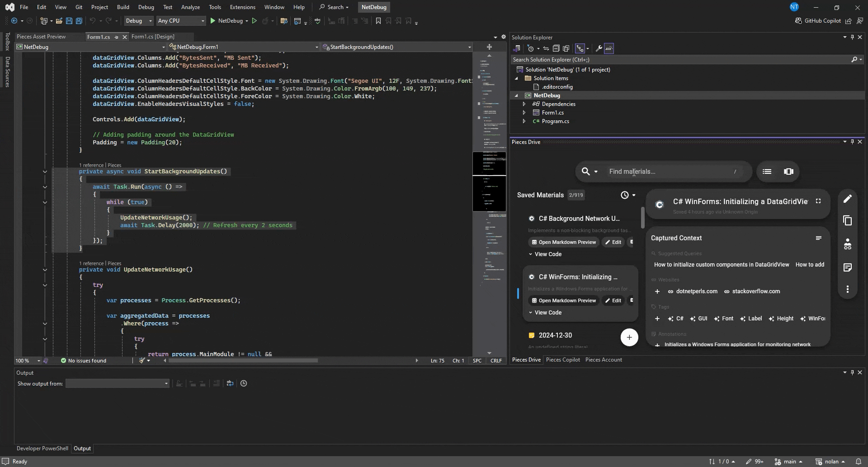Viewport: 868px width, 467px height.
Task: Click GitHub Copilot button
Action: tap(818, 21)
